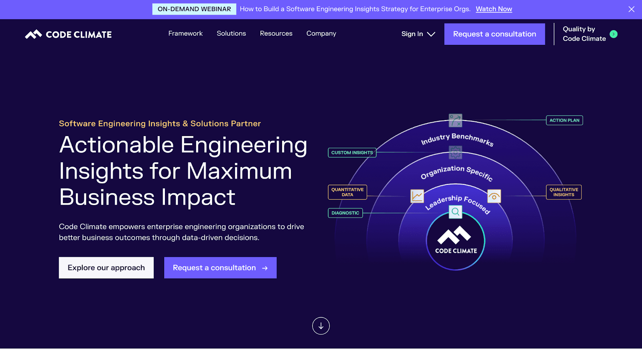Click the webinar title text in banner
Image resolution: width=642 pixels, height=364 pixels.
pyautogui.click(x=355, y=9)
